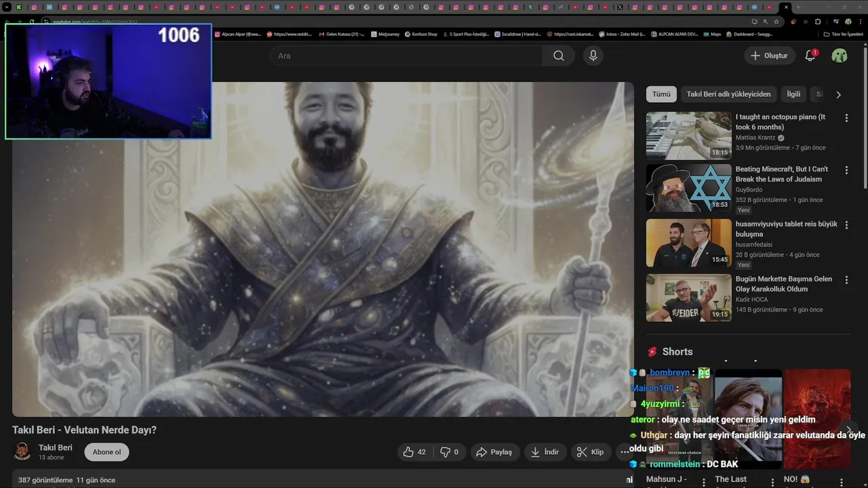Open the Dashboard - Swagger bookmark

pyautogui.click(x=749, y=34)
